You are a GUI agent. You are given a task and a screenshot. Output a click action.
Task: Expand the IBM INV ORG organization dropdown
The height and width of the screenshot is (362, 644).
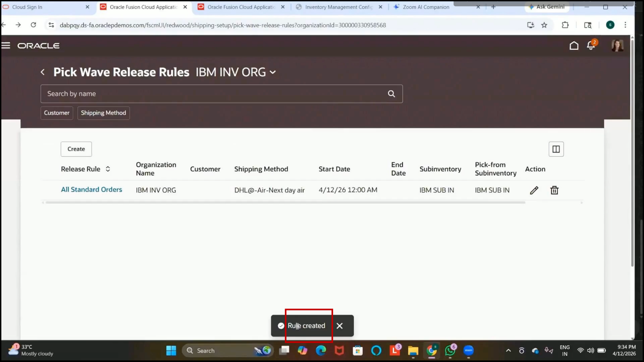pos(273,72)
